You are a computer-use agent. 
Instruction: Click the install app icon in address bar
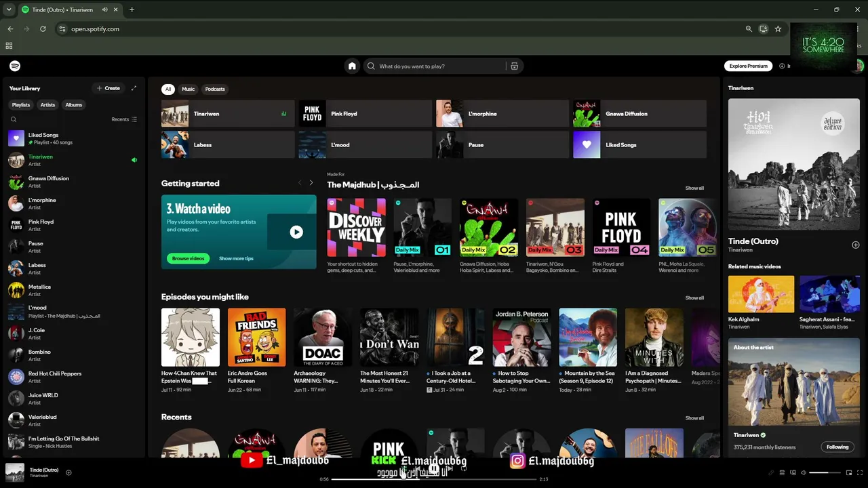click(763, 29)
